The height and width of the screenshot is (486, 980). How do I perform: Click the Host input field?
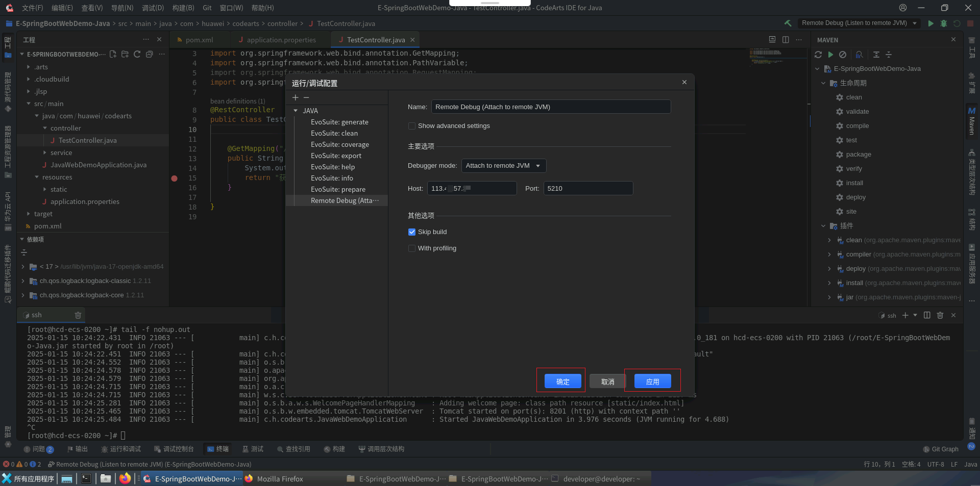point(472,189)
